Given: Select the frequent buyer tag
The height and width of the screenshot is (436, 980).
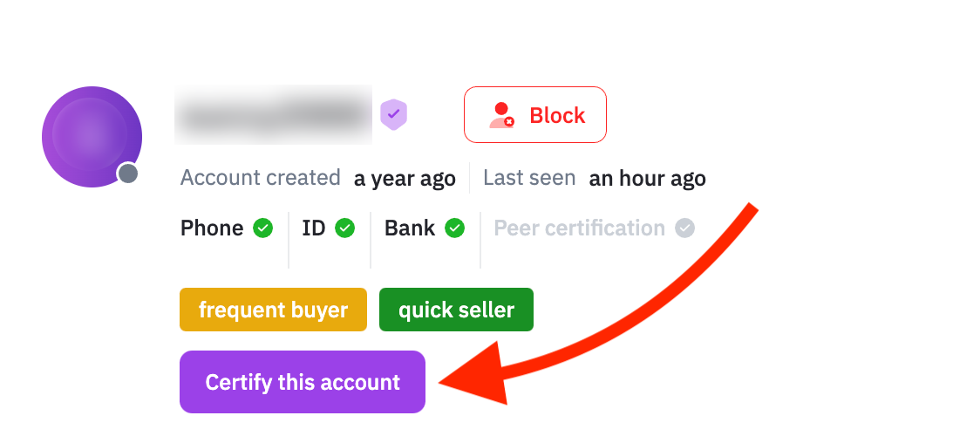Looking at the screenshot, I should (x=273, y=310).
